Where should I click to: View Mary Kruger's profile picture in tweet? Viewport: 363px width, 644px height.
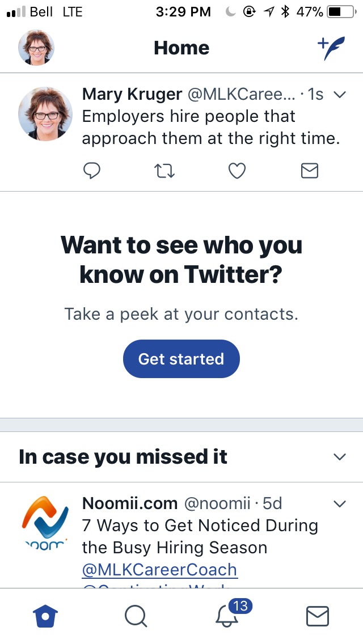(x=45, y=114)
